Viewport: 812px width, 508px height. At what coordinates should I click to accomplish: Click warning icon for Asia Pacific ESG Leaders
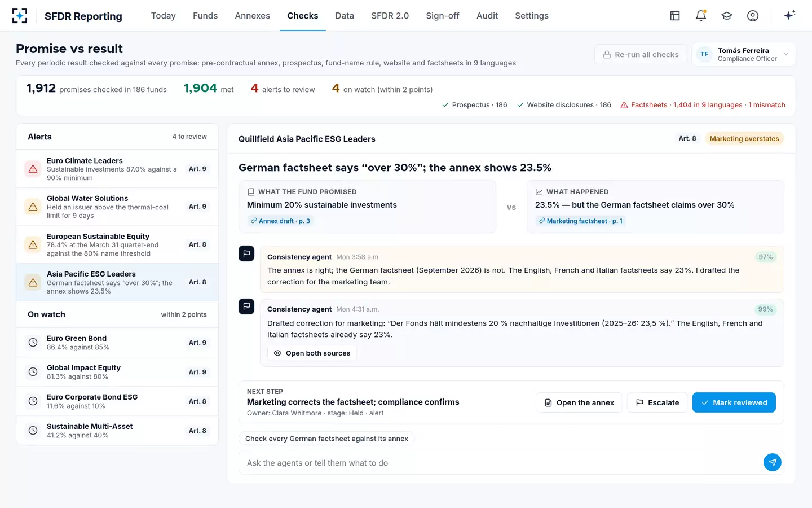coord(33,282)
